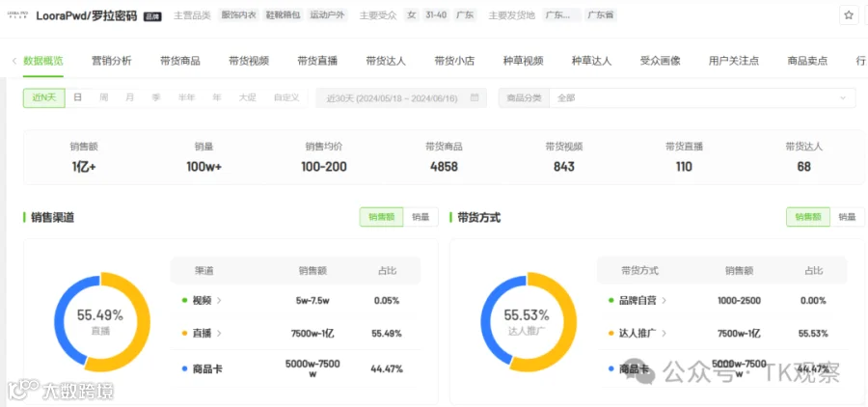Switch 带货方式 panel to 销售额
868x407 pixels.
pos(808,217)
